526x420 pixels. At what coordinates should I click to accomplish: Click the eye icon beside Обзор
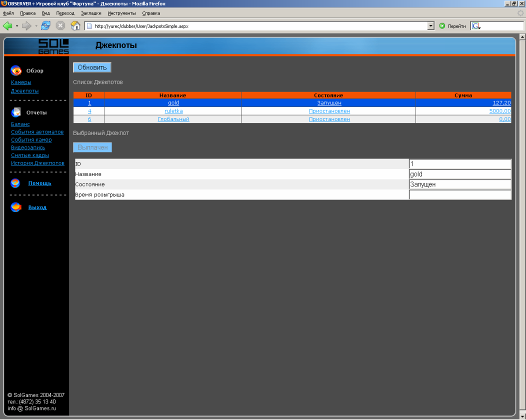point(16,70)
